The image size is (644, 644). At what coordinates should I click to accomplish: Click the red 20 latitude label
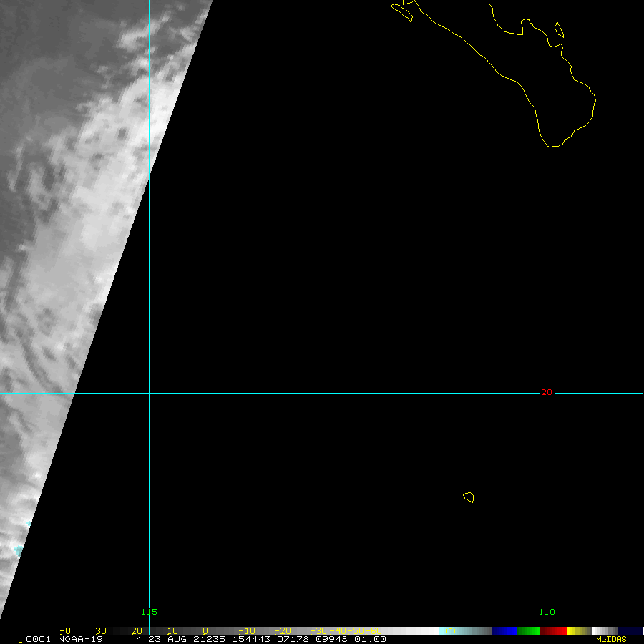[547, 392]
